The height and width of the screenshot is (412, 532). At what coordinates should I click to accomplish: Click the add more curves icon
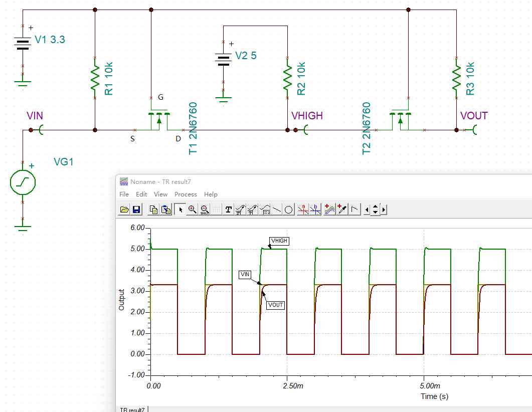click(x=329, y=210)
